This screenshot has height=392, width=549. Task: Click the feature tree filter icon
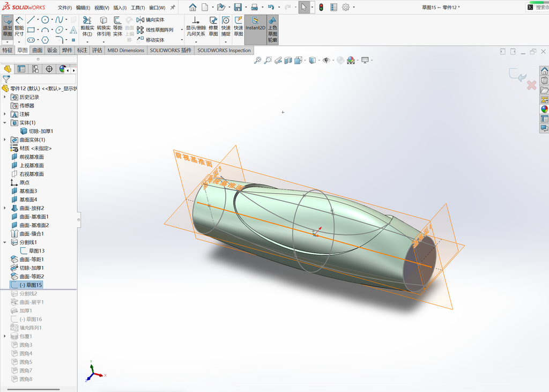click(x=6, y=79)
